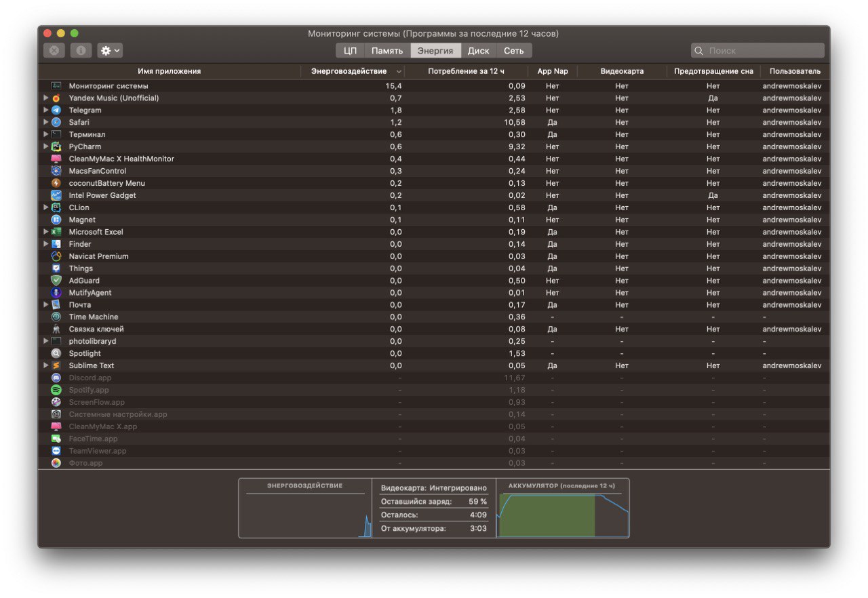Click the Мониторинг системы app icon in list
This screenshot has height=598, width=868.
coord(56,86)
